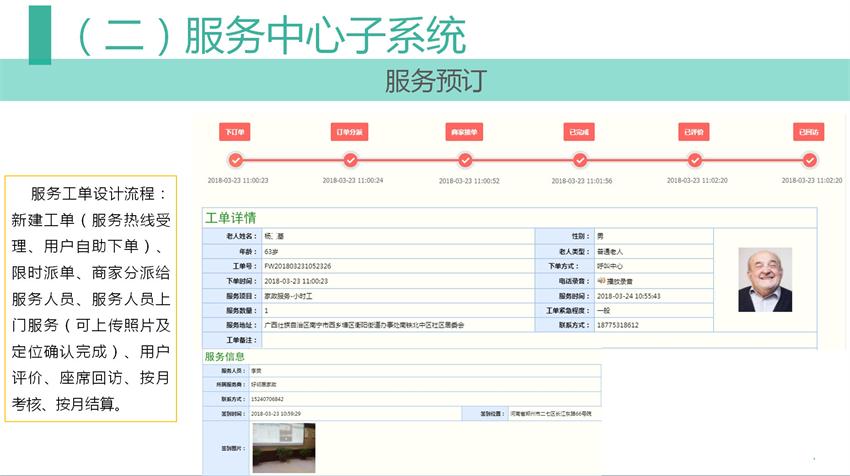This screenshot has width=850, height=476.
Task: Click the 订单分派 step checkmark icon
Action: pyautogui.click(x=351, y=160)
